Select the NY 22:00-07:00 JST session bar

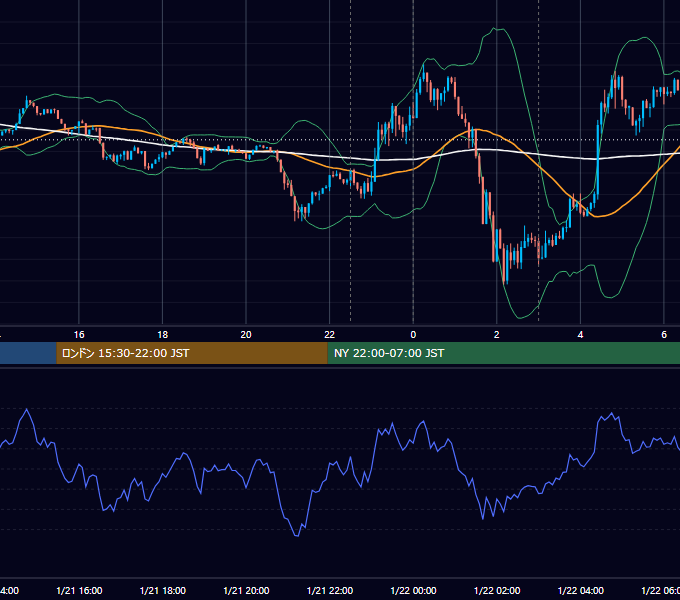pos(503,353)
